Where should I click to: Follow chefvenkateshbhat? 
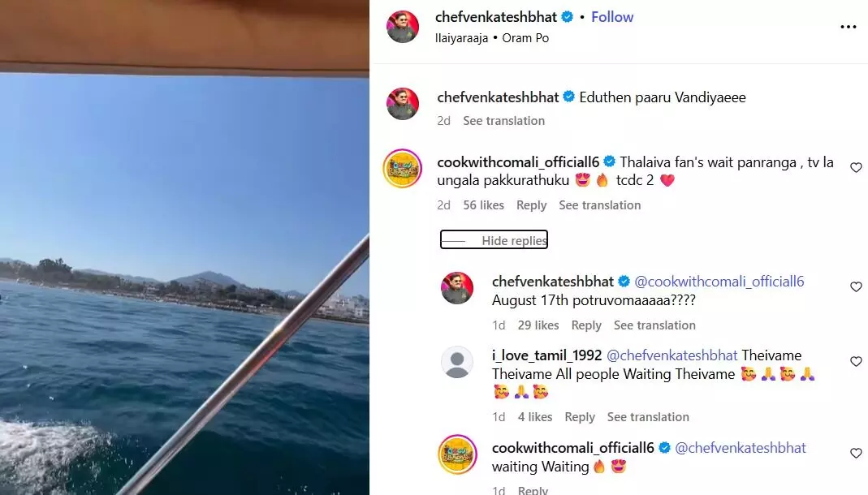point(611,17)
